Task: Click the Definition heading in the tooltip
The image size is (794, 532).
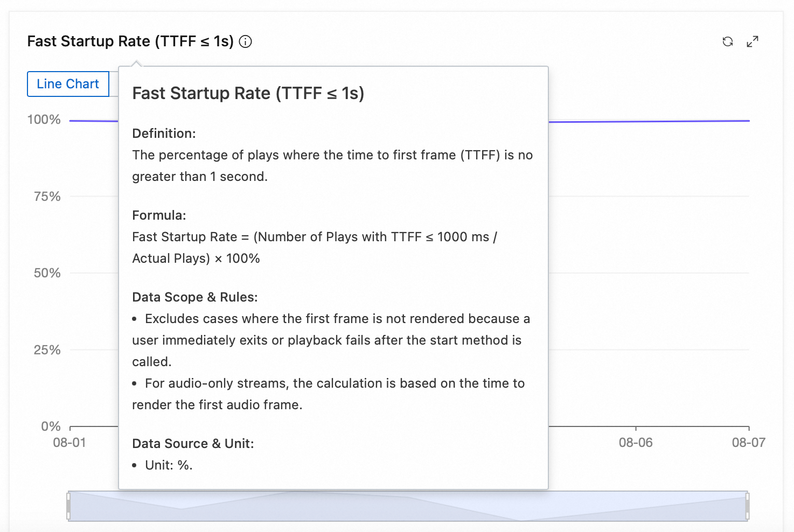Action: coord(164,134)
